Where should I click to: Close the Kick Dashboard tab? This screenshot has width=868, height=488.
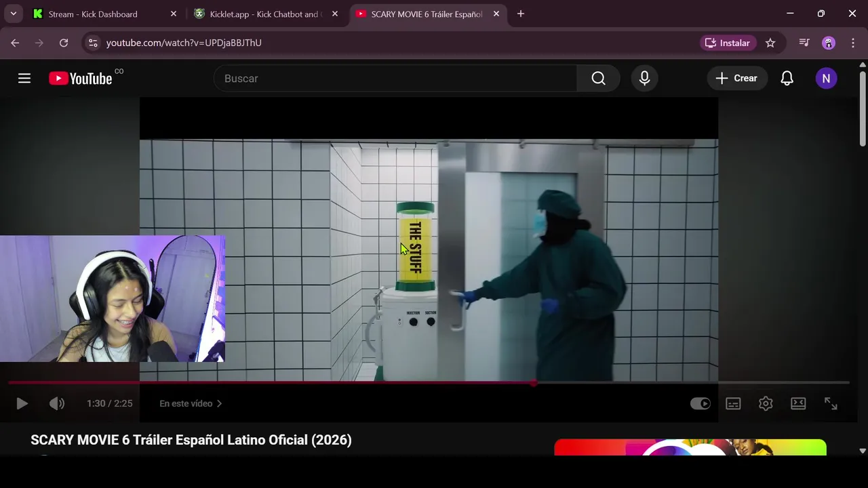[174, 14]
